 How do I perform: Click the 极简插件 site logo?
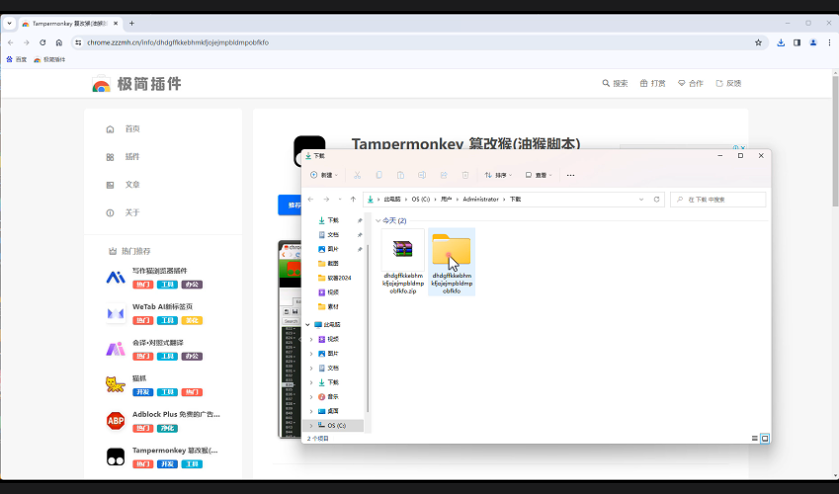[137, 83]
